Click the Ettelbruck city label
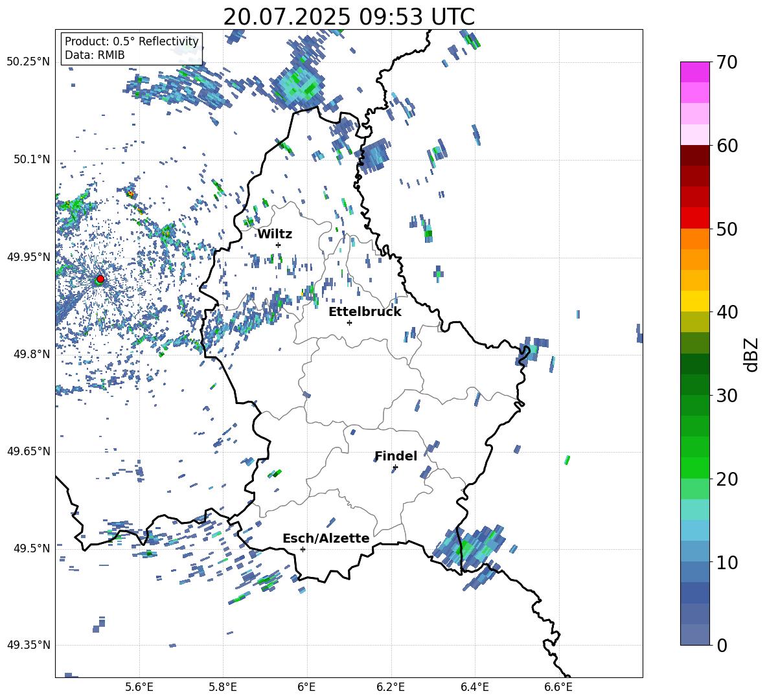767x700 pixels. click(365, 312)
